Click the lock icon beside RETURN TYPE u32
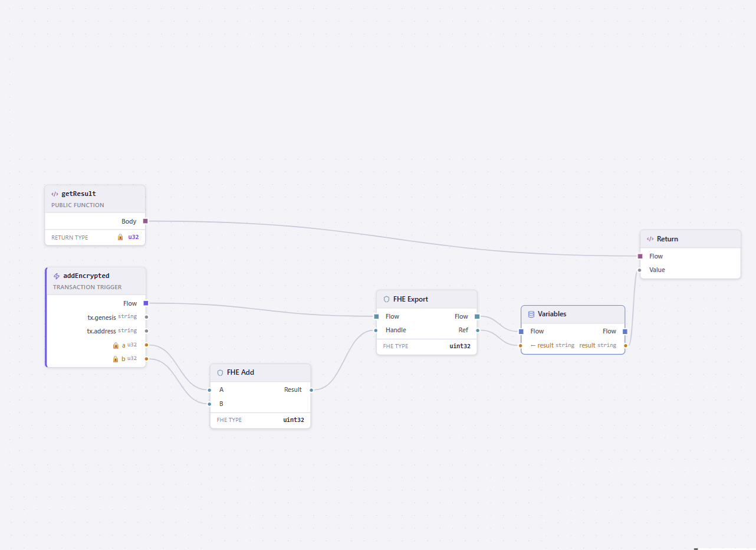The width and height of the screenshot is (756, 550). coord(119,237)
